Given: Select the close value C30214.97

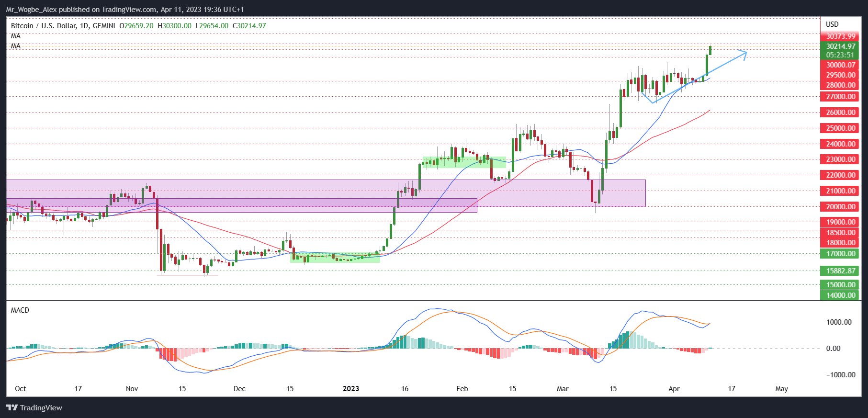Looking at the screenshot, I should 249,26.
